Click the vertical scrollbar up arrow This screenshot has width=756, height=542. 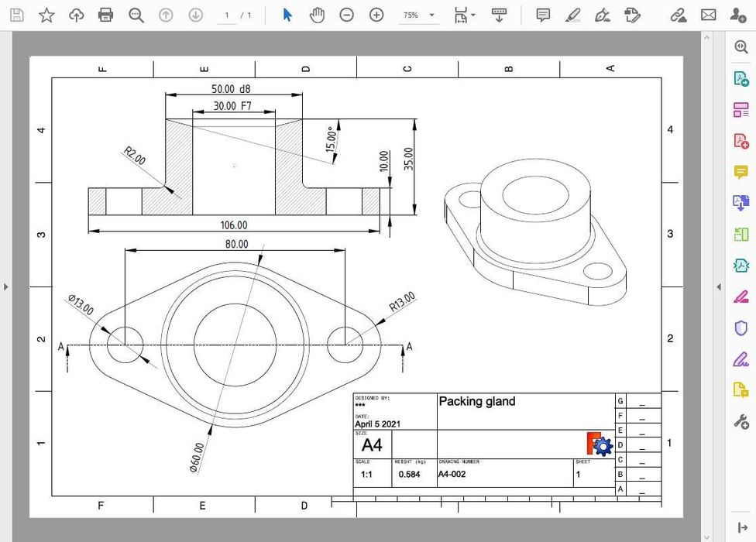707,37
